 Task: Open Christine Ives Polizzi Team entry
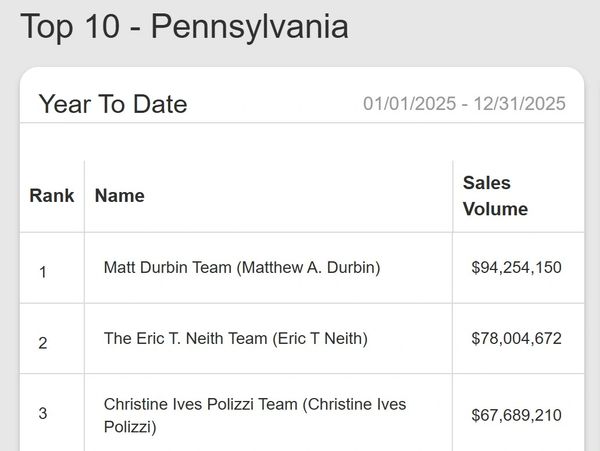point(199,404)
